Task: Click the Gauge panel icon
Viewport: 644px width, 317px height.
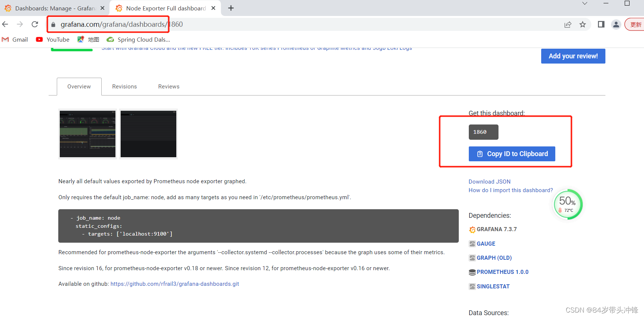Action: point(472,244)
